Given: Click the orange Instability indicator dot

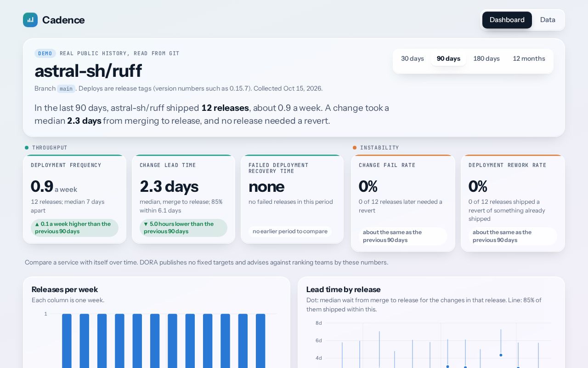Looking at the screenshot, I should coord(355,148).
